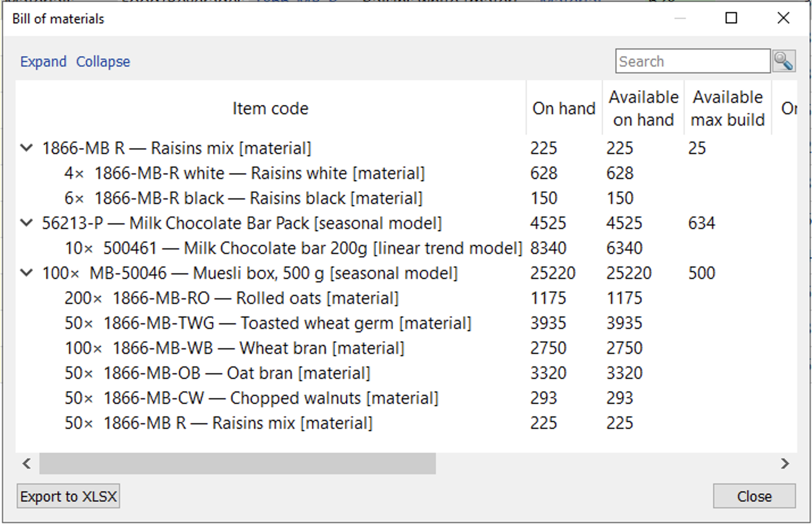Click the Available max build column header
812x525 pixels.
pyautogui.click(x=727, y=109)
